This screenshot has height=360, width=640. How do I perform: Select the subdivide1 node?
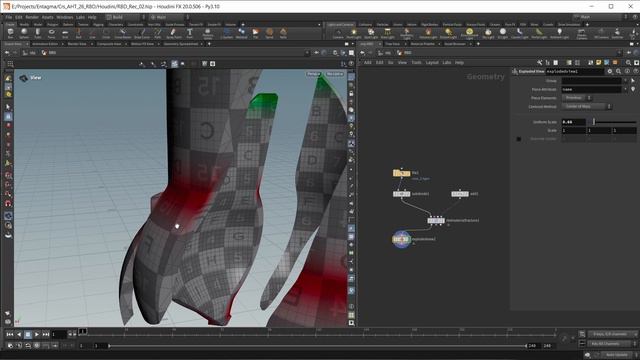(401, 194)
